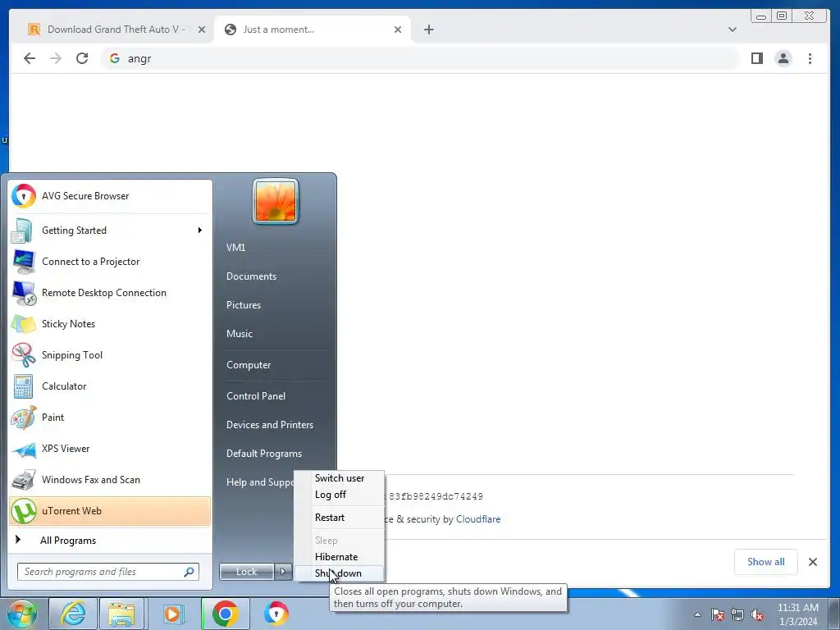Open a new Chrome tab
Screen dimensions: 840x630
coord(428,30)
